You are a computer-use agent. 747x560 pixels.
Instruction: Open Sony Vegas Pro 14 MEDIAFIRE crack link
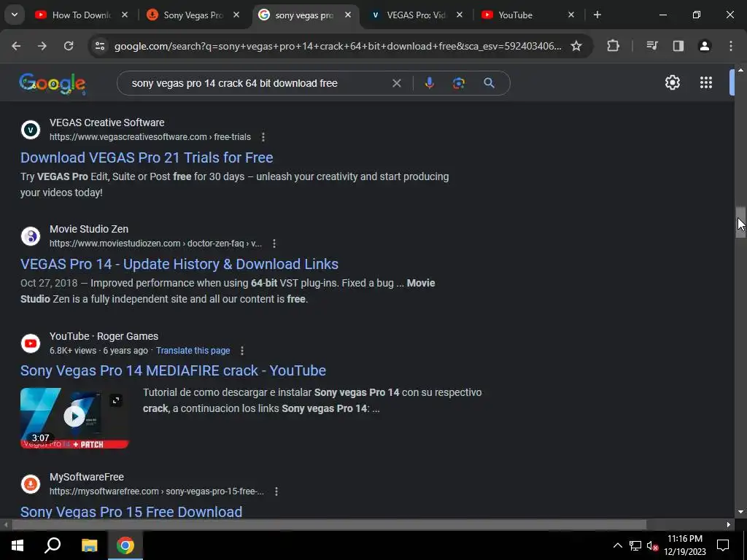(x=173, y=370)
